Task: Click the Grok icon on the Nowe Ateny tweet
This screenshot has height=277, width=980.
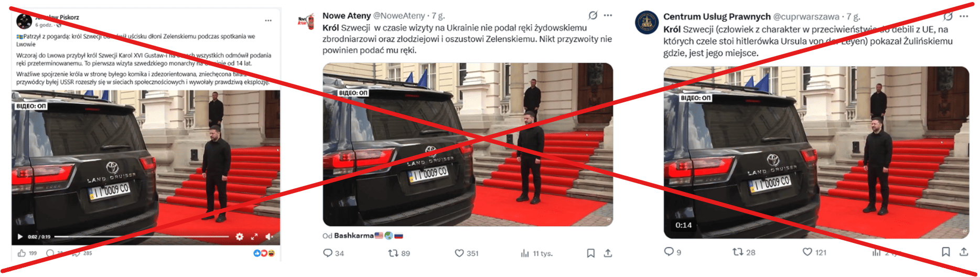Action: [x=593, y=15]
